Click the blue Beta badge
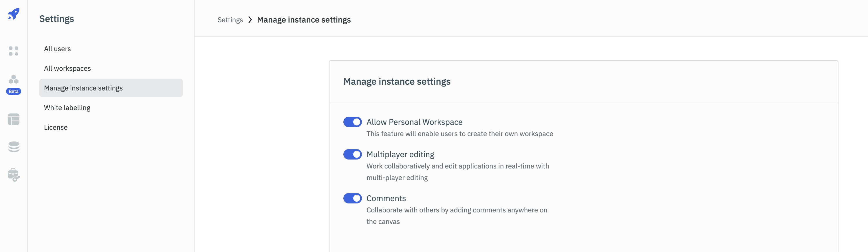This screenshot has width=868, height=252. (x=14, y=92)
